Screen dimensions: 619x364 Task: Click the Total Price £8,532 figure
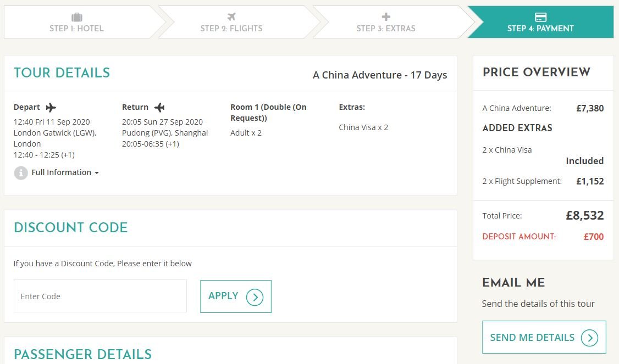pos(585,215)
